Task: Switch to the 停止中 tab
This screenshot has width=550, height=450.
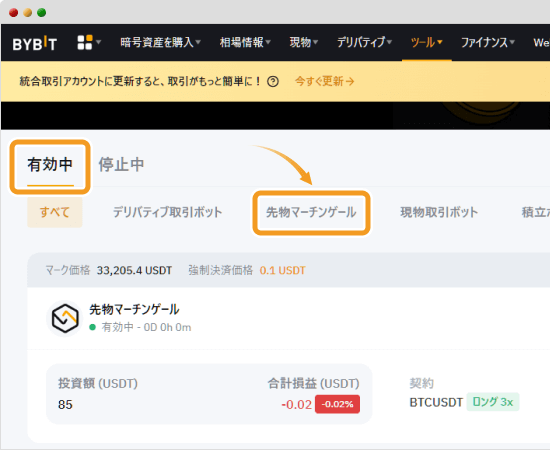Action: (x=121, y=164)
